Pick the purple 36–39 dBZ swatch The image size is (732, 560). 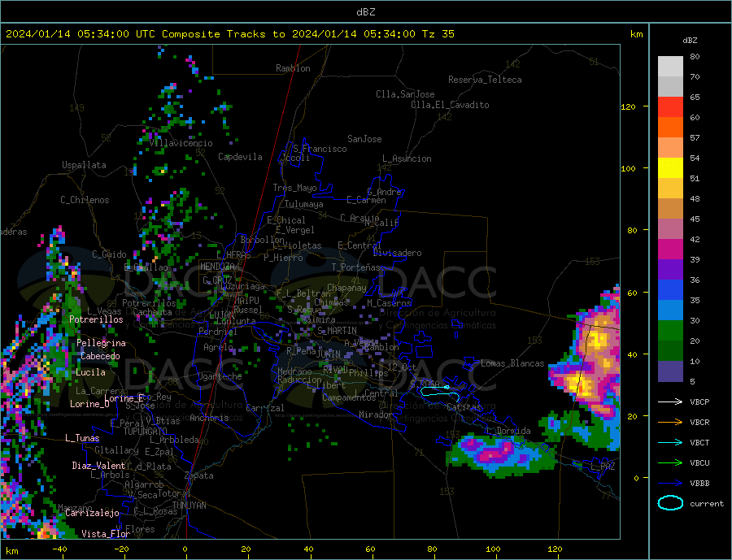tap(670, 269)
